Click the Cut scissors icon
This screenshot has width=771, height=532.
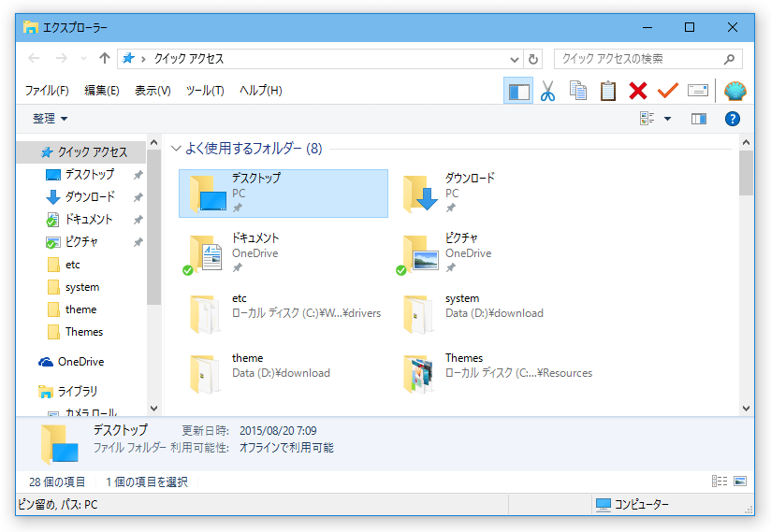[x=547, y=91]
